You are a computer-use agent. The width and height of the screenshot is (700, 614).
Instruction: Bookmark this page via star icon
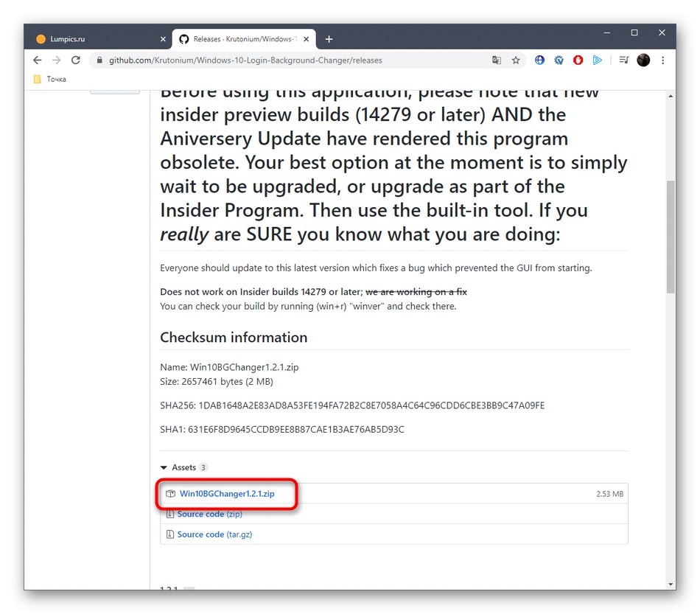point(516,60)
